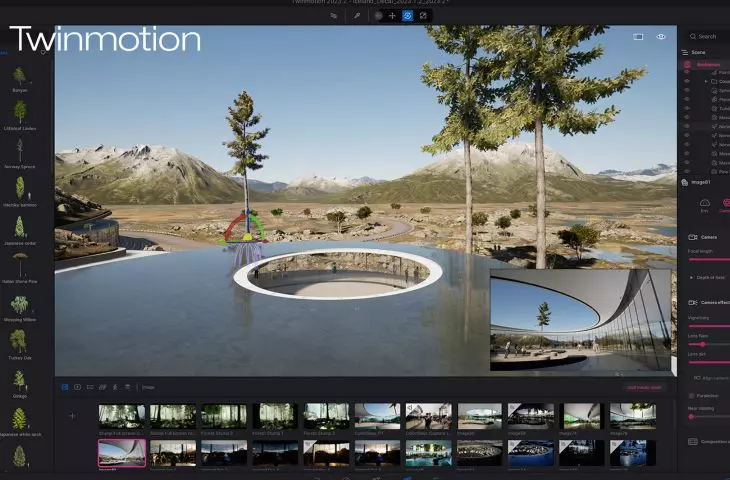Image resolution: width=730 pixels, height=480 pixels.
Task: Open the viewport aspect ratio icon
Action: pyautogui.click(x=638, y=37)
